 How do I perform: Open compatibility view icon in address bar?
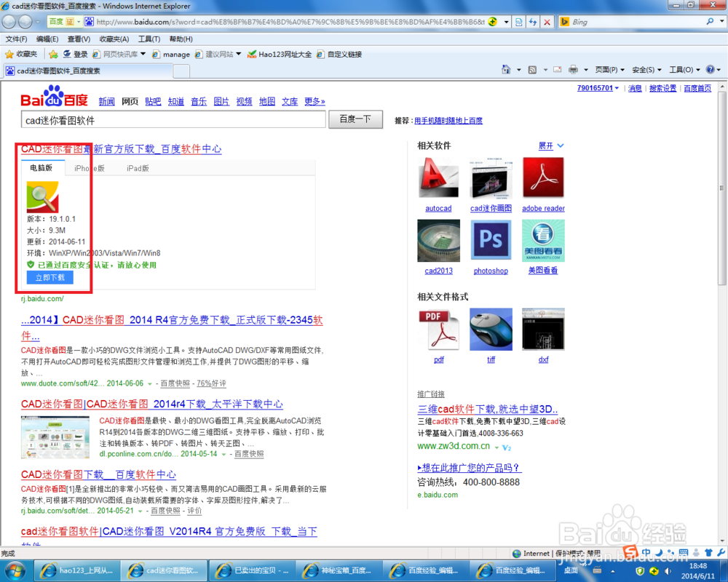click(518, 22)
